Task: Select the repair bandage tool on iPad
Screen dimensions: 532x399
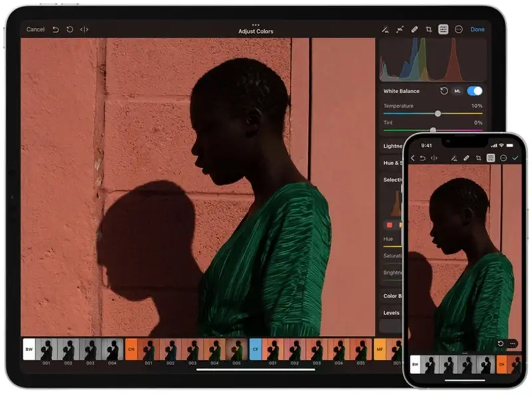Action: pyautogui.click(x=414, y=29)
